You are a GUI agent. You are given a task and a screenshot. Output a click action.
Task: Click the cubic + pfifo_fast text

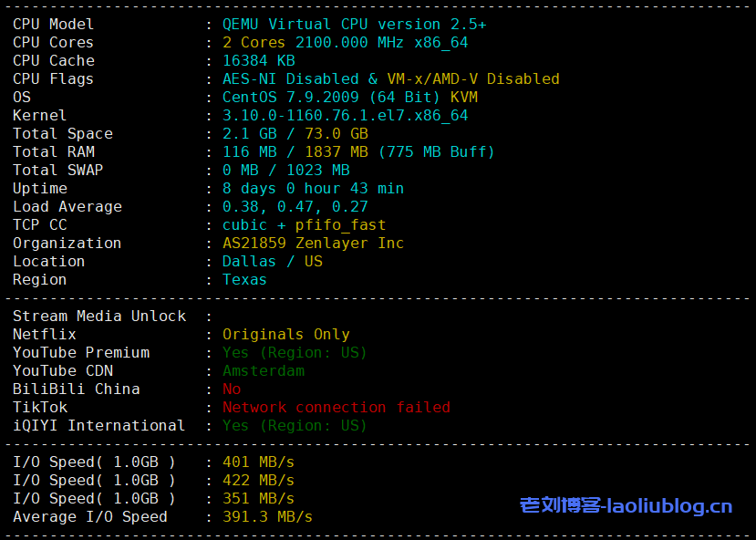pos(304,224)
